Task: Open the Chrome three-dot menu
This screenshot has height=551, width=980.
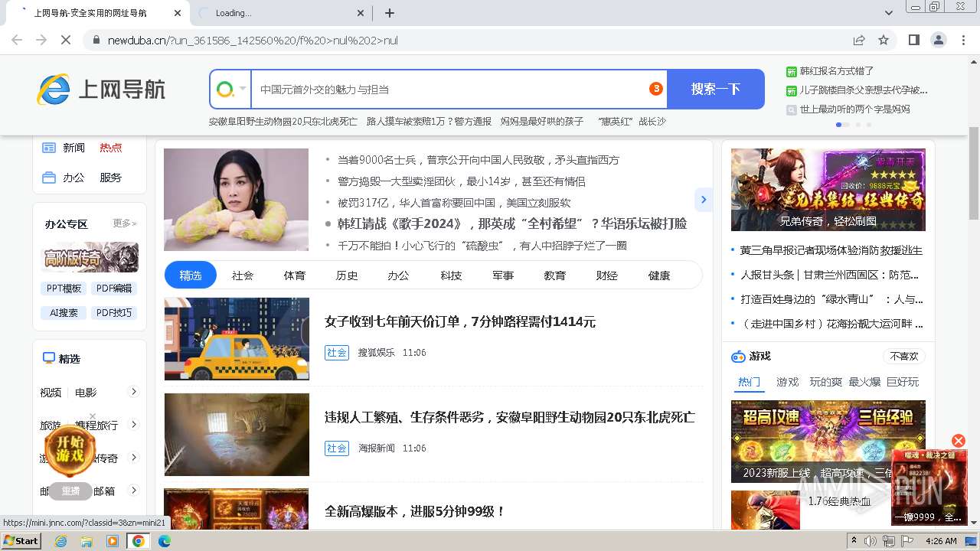Action: click(962, 40)
